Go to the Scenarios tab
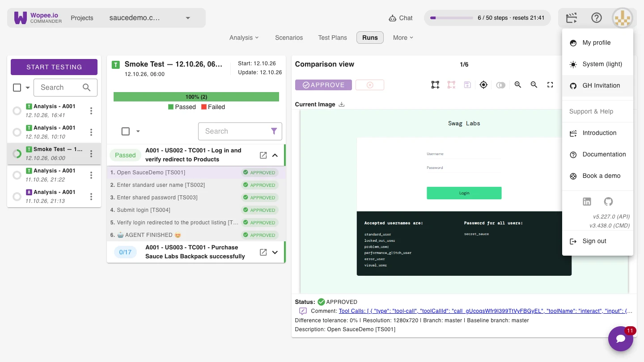The image size is (644, 362). [x=289, y=38]
